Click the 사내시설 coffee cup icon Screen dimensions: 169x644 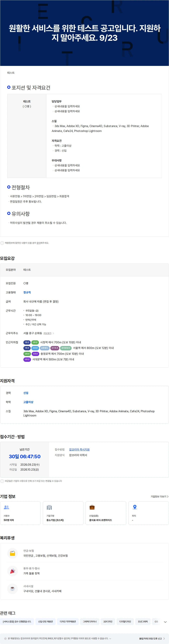coord(12,589)
